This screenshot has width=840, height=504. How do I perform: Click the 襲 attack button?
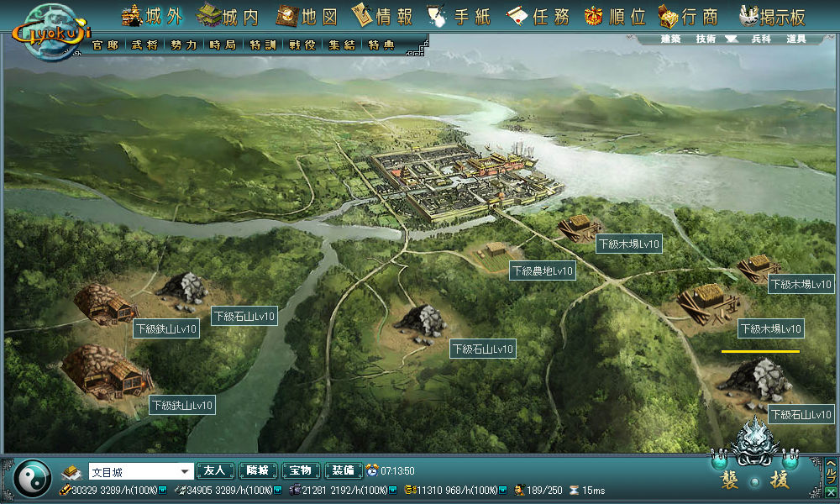pyautogui.click(x=730, y=480)
